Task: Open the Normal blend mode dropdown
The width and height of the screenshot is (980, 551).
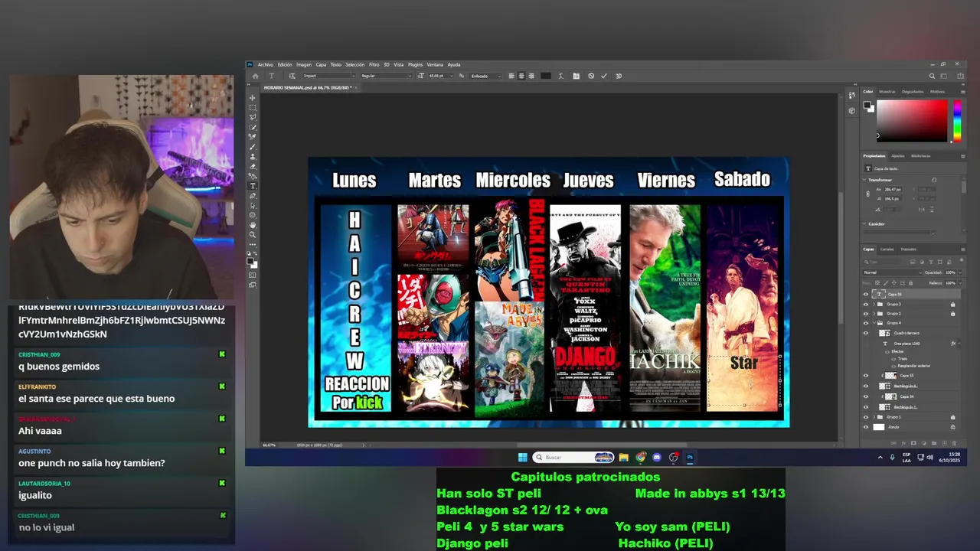Action: tap(893, 272)
